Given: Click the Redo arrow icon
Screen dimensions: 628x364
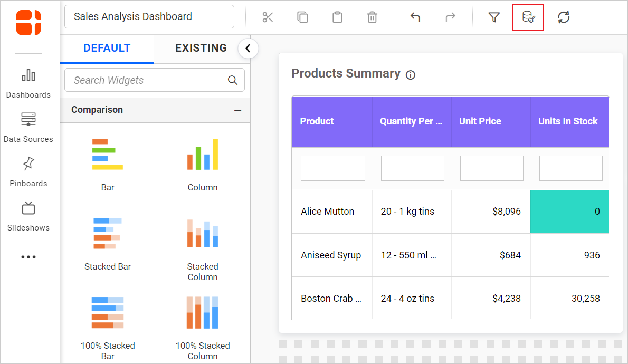Looking at the screenshot, I should point(450,17).
